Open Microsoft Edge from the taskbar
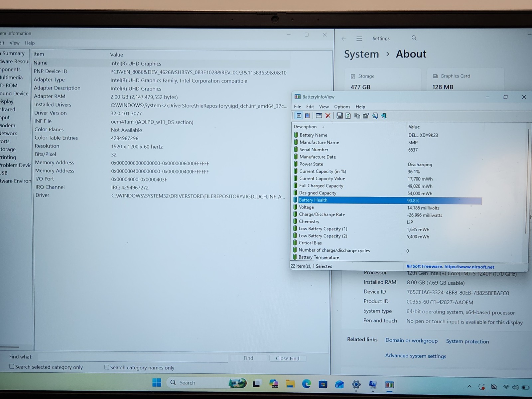532x399 pixels. 307,384
